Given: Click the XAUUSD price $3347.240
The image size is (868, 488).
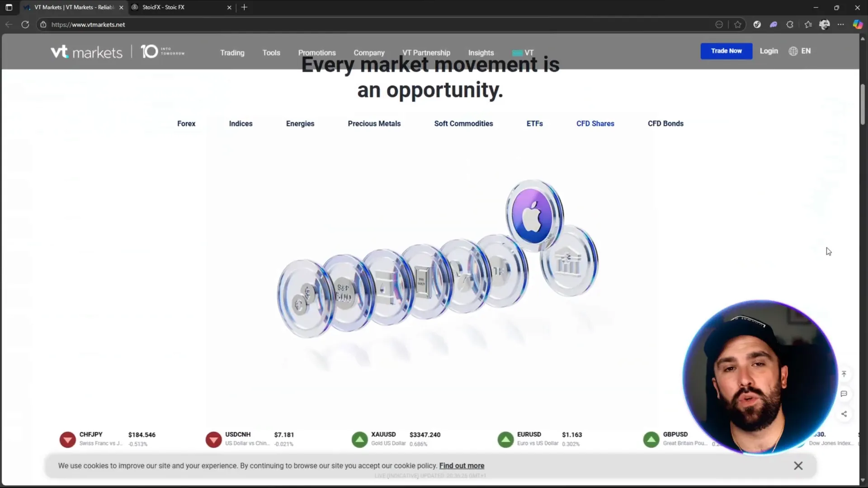Looking at the screenshot, I should (x=425, y=435).
